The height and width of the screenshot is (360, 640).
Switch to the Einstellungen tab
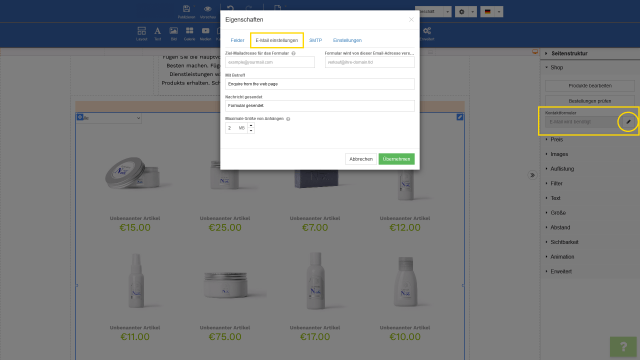pos(347,40)
